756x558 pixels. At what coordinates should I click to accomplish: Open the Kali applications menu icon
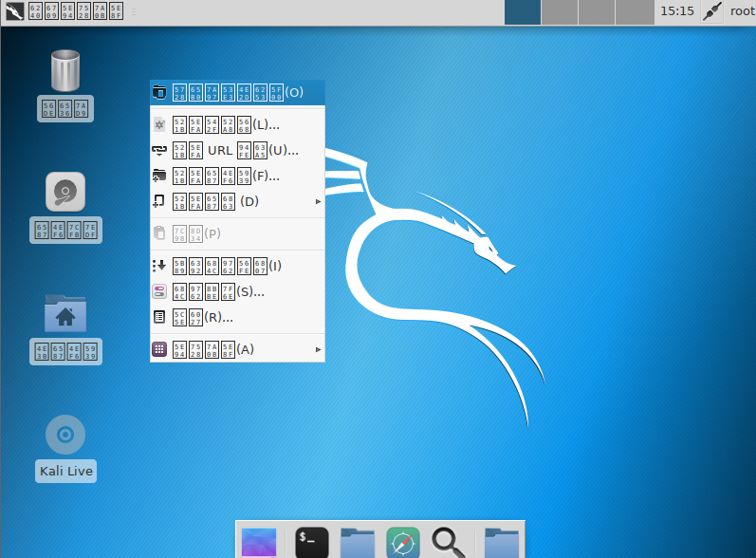click(x=14, y=11)
